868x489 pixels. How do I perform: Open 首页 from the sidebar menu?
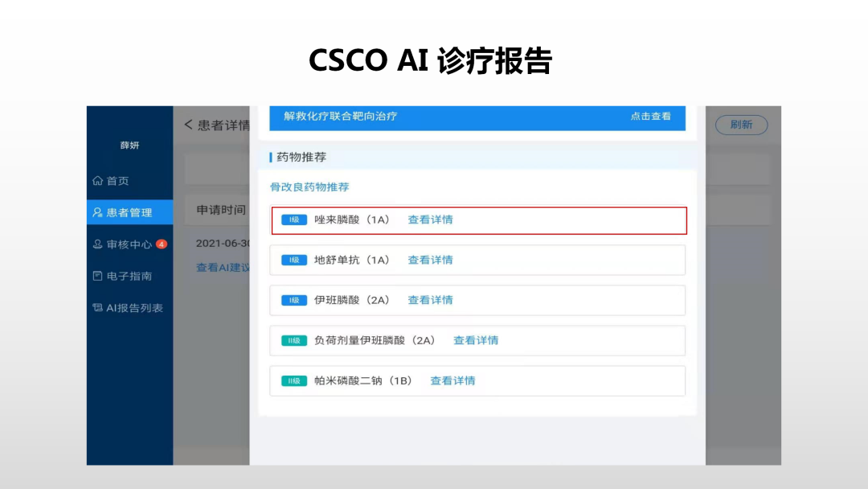click(117, 181)
